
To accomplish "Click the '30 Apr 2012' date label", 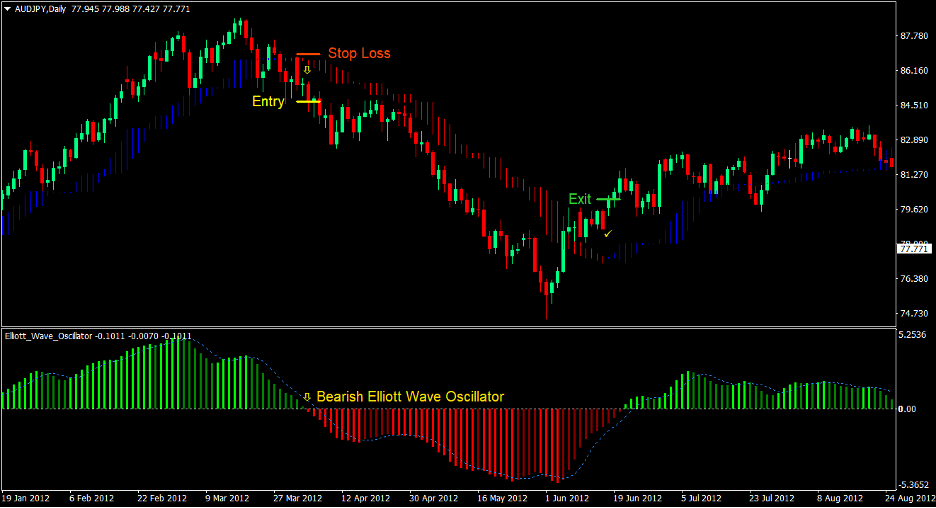I will [x=433, y=498].
